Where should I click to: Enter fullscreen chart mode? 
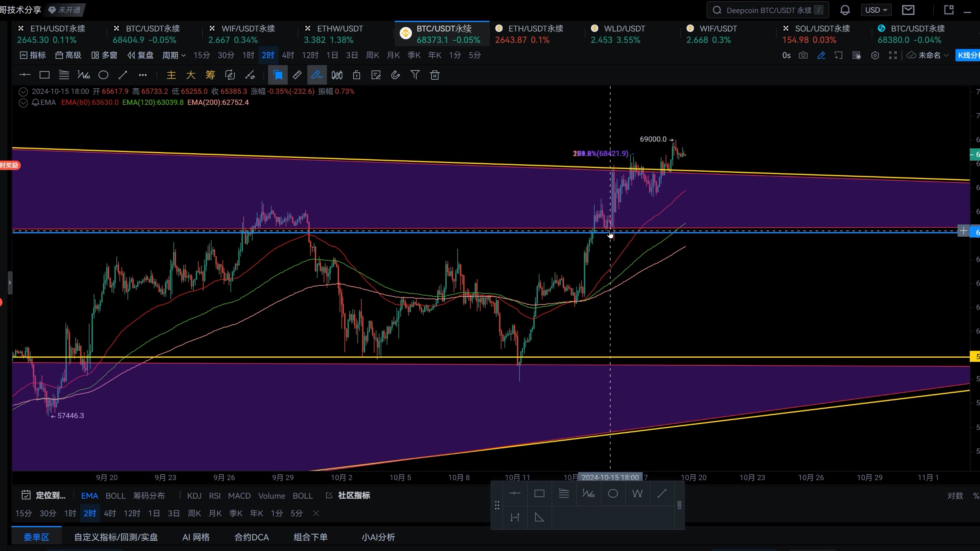[893, 55]
